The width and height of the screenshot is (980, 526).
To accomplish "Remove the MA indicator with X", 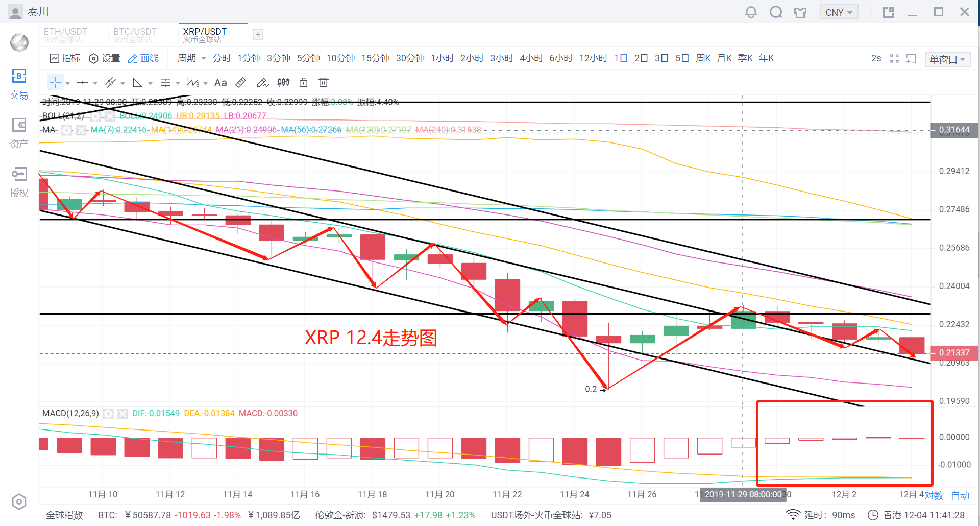I will (x=81, y=130).
